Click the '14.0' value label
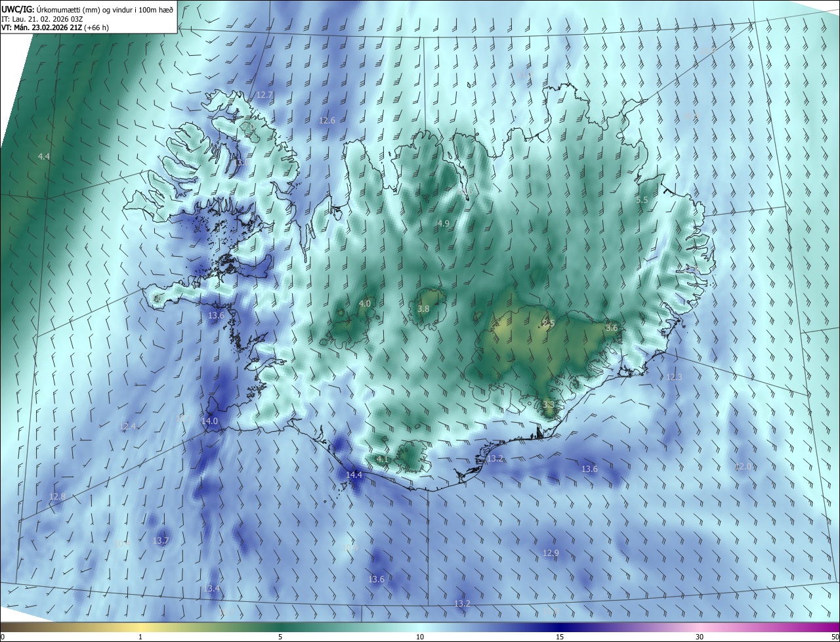 tap(209, 421)
